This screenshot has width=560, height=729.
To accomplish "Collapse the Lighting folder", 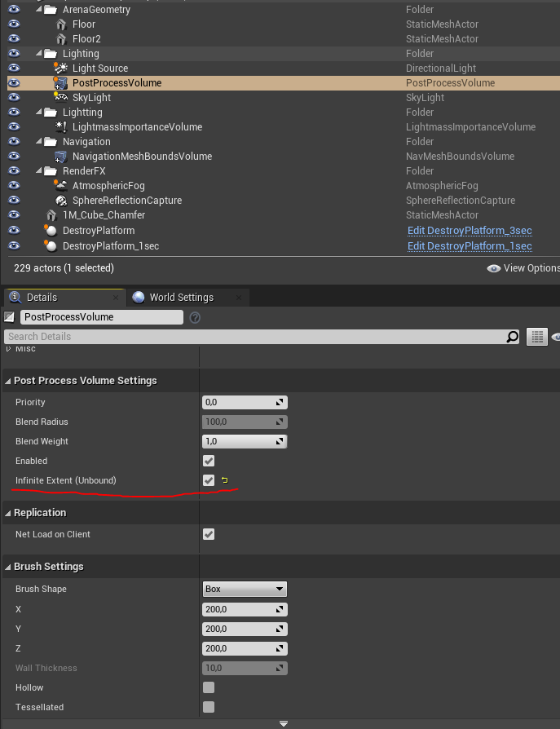I will 39,54.
